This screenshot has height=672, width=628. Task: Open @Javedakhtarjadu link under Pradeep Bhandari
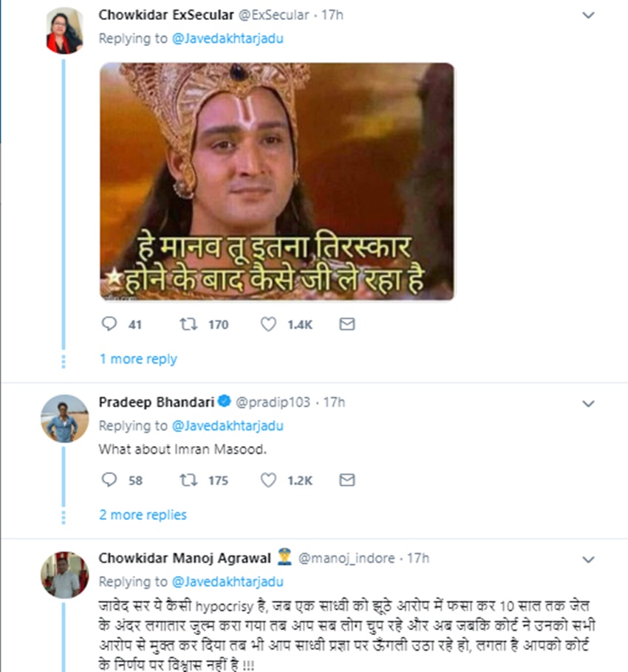click(228, 426)
